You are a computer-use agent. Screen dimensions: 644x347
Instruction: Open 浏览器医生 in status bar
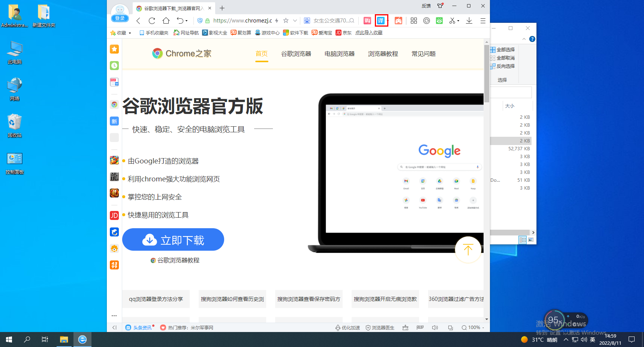tap(380, 328)
